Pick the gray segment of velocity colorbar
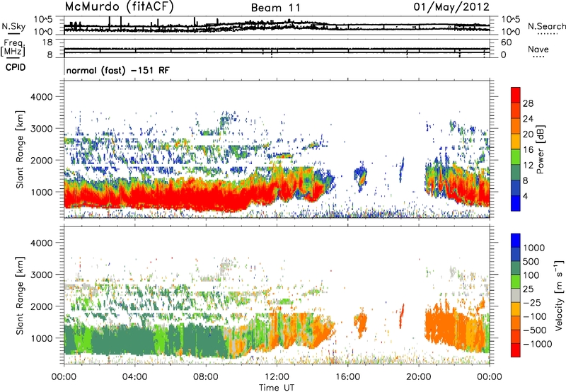 pos(516,295)
